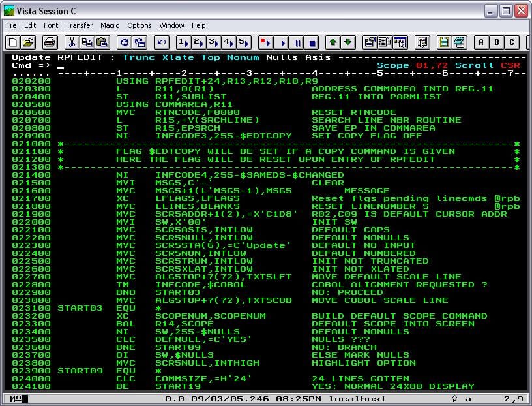Run quick macro 3 button
The width and height of the screenshot is (532, 406).
(214, 42)
